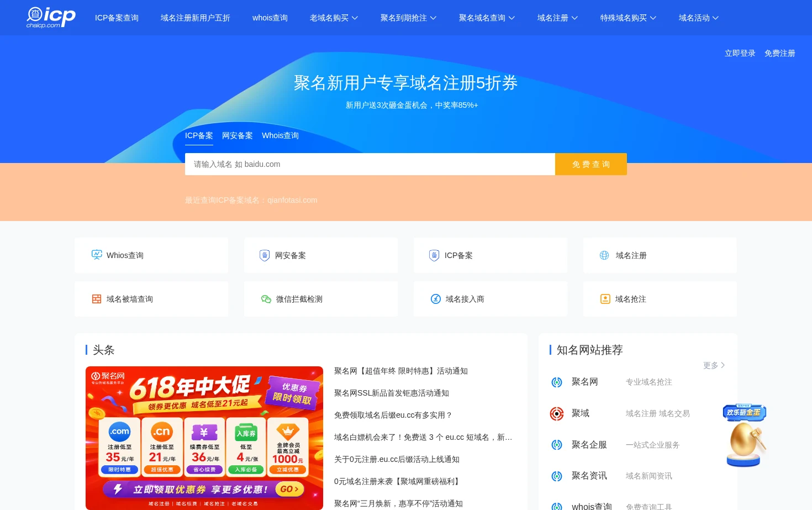Click 聚名网 site name in recommendations
The width and height of the screenshot is (812, 510).
tap(585, 382)
